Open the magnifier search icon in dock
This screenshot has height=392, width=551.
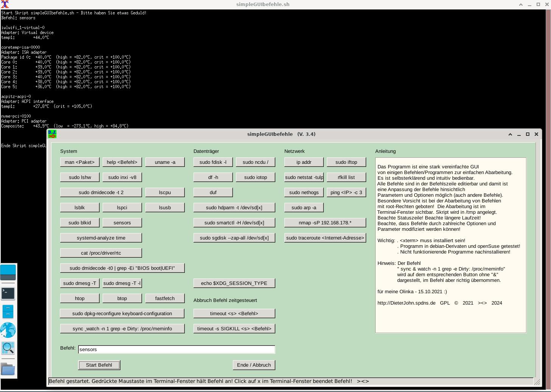point(8,348)
